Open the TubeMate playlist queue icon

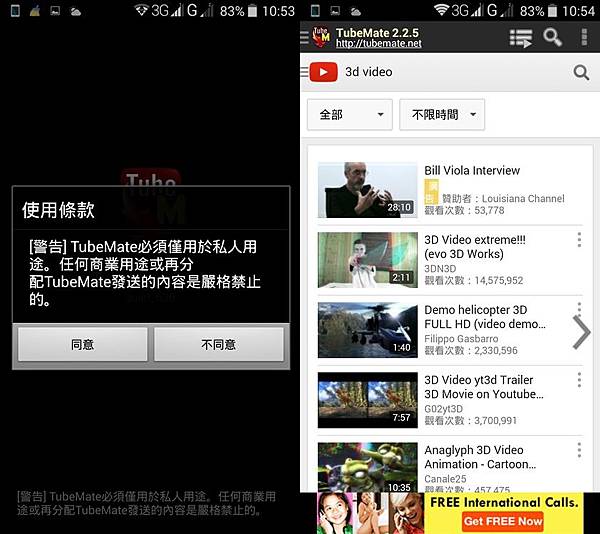click(x=521, y=38)
